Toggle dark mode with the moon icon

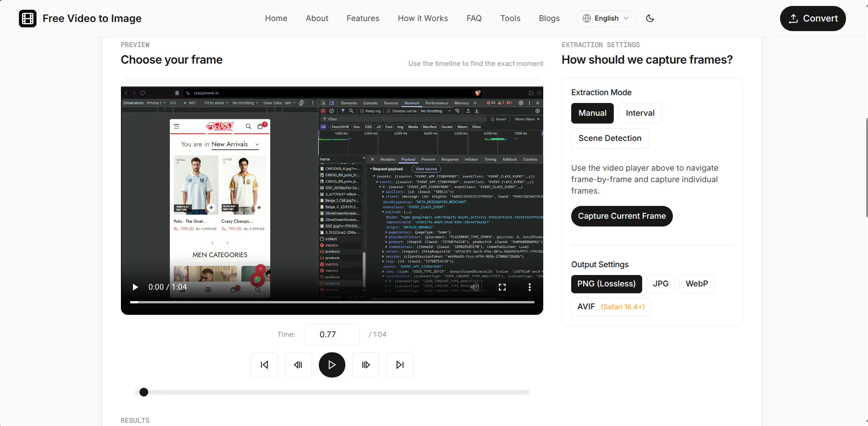click(650, 18)
